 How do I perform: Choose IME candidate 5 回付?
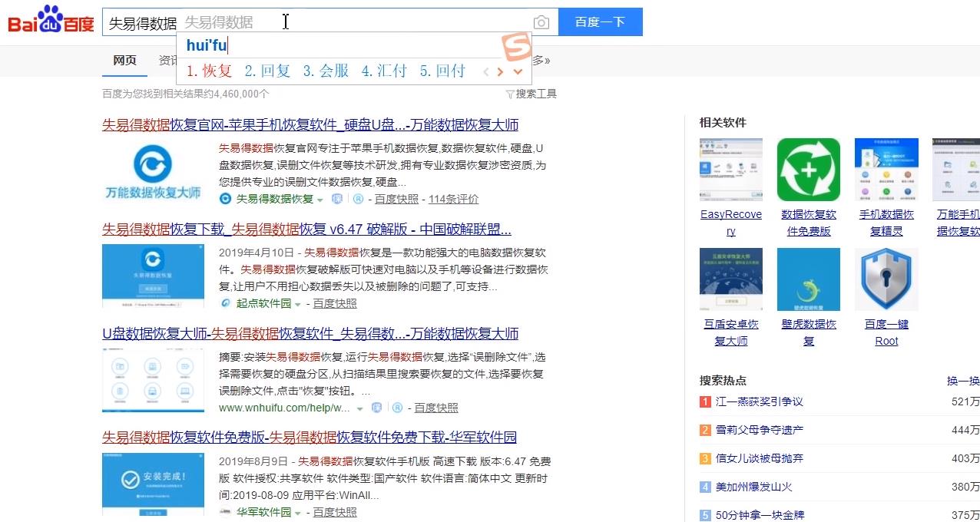[442, 71]
